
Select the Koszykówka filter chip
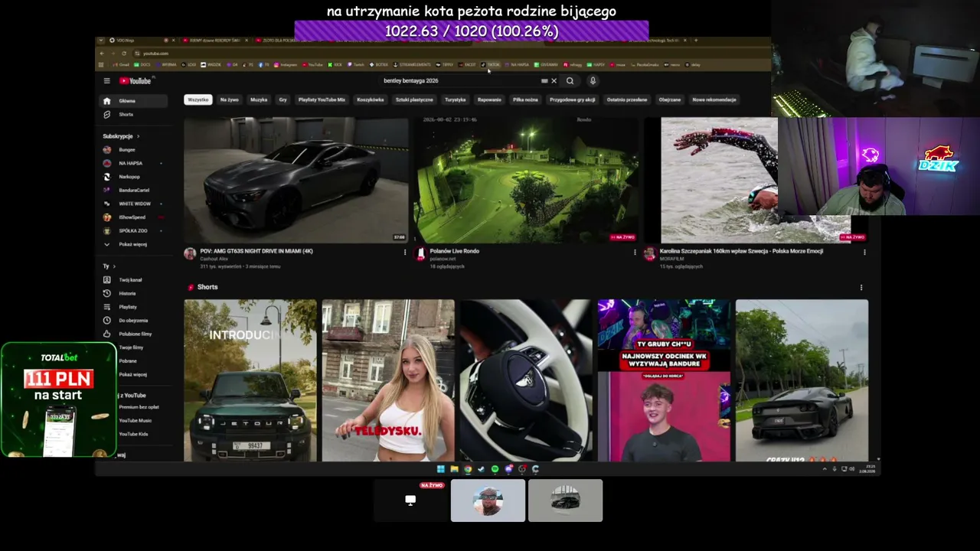tap(371, 99)
